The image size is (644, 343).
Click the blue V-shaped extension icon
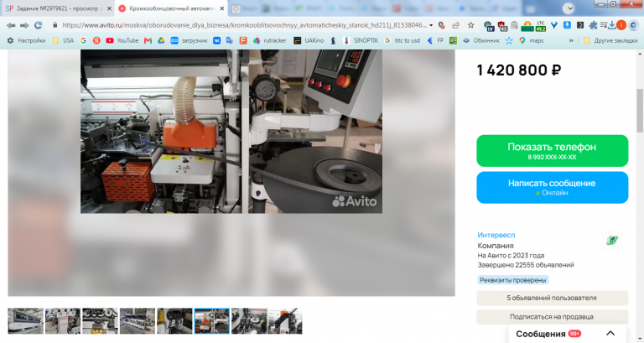click(x=554, y=25)
